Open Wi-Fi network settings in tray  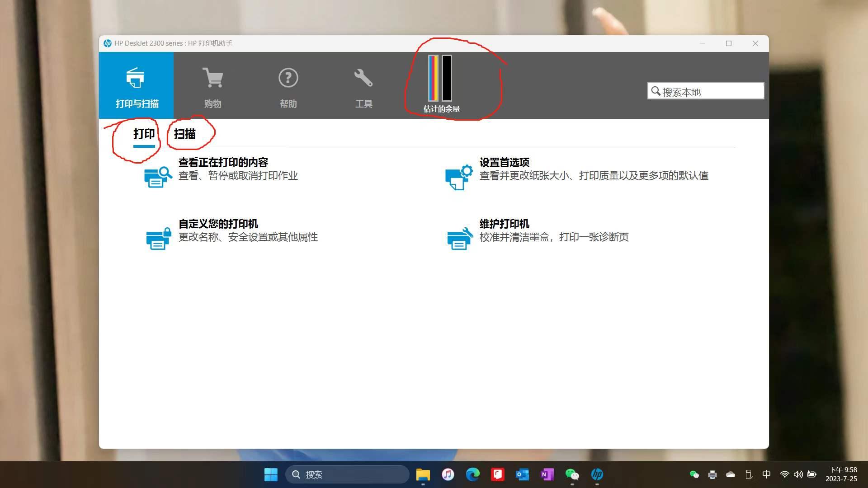coord(785,474)
